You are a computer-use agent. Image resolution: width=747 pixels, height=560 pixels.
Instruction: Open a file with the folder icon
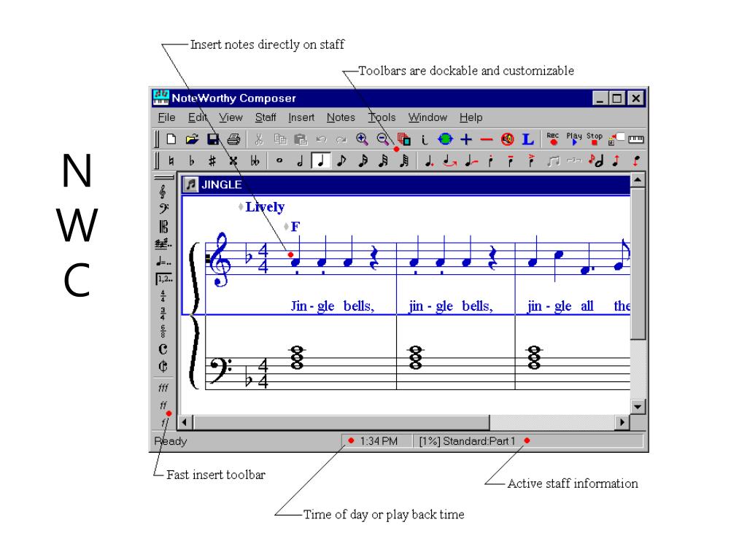pyautogui.click(x=192, y=139)
